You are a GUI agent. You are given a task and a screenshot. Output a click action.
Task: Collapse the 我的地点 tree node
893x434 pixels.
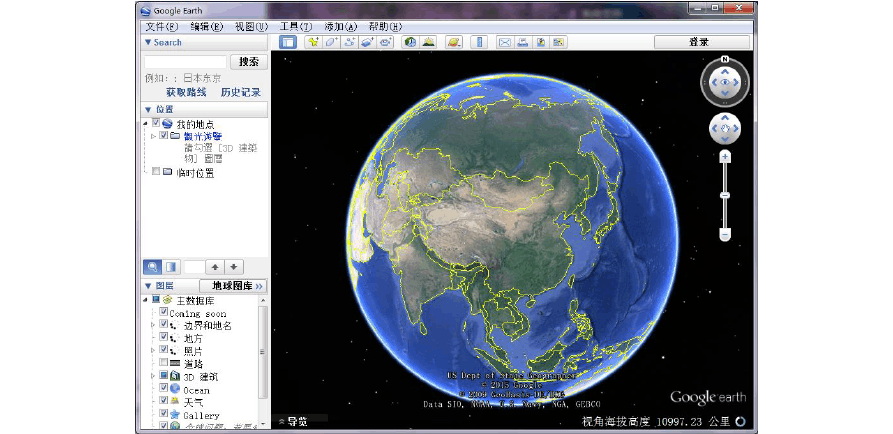(146, 123)
